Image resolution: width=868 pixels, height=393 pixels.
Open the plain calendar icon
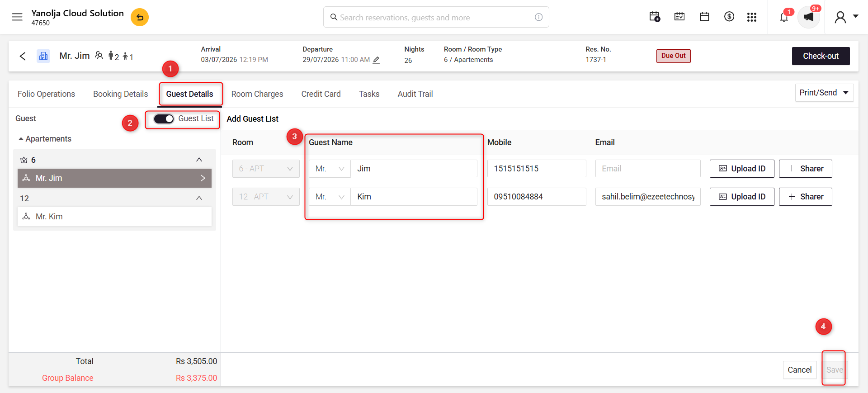point(704,17)
